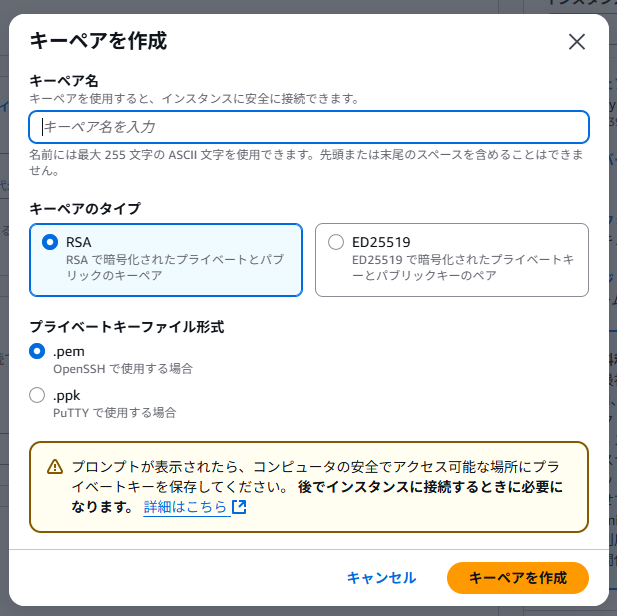Choose the .pem format radio button
The width and height of the screenshot is (617, 616).
37,351
